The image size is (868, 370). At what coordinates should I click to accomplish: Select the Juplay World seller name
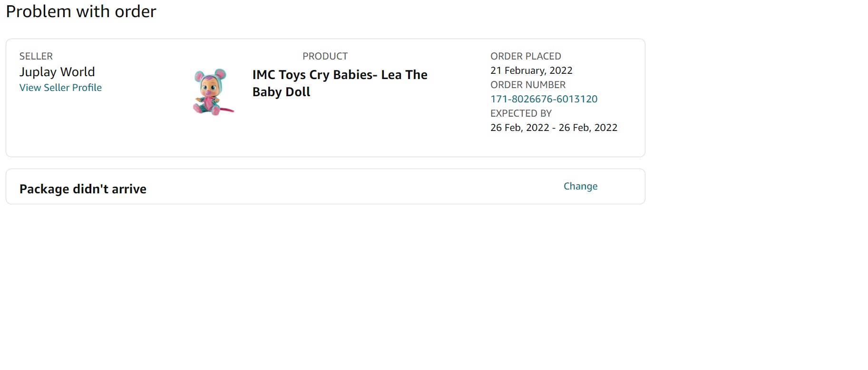(x=57, y=72)
